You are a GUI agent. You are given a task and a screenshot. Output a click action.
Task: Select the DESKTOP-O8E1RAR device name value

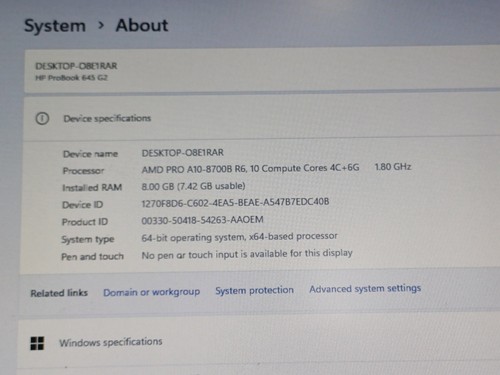pos(183,153)
